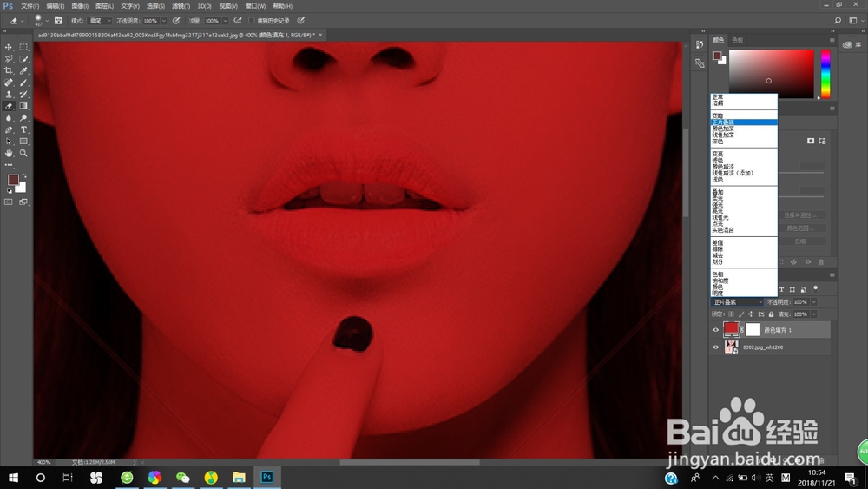Select the Move tool
This screenshot has height=489, width=868.
tap(9, 48)
